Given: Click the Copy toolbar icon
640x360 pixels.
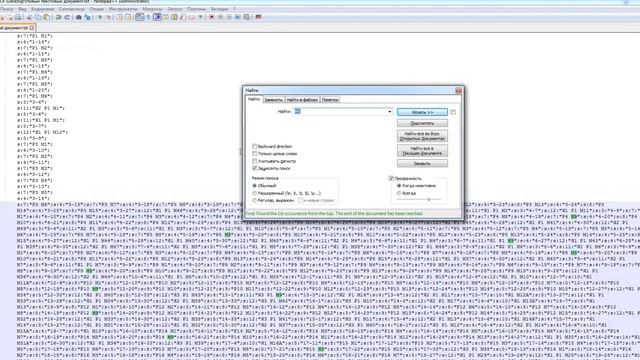Looking at the screenshot, I should point(38,17).
